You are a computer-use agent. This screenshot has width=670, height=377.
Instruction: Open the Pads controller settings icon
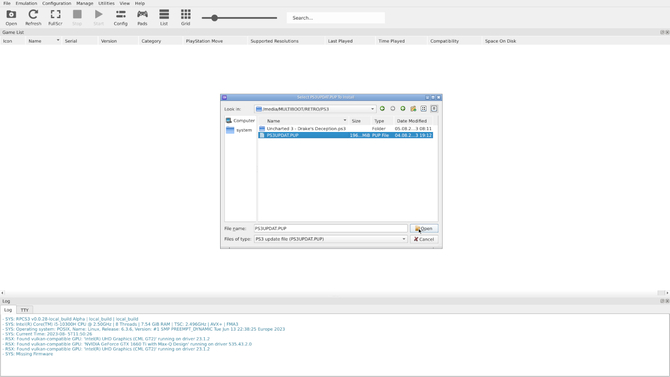[x=142, y=18]
